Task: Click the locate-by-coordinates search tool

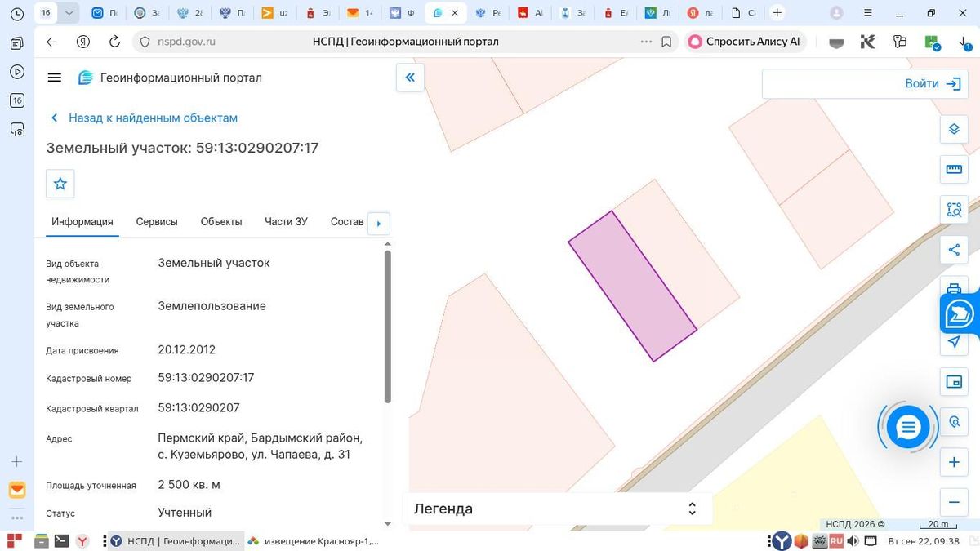Action: pos(954,422)
